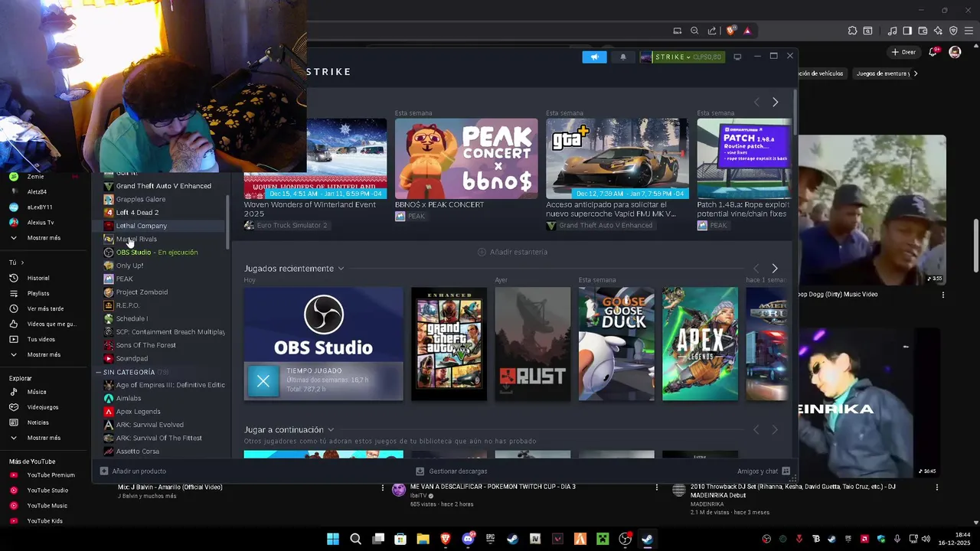Click 'Añadir un producto' in Steam
This screenshot has height=551, width=980.
tap(132, 471)
